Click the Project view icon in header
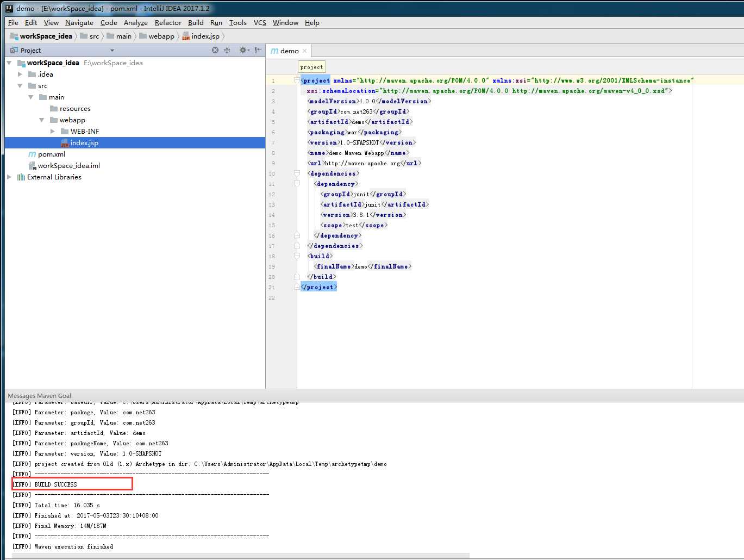Viewport: 744px width, 560px height. coord(14,50)
